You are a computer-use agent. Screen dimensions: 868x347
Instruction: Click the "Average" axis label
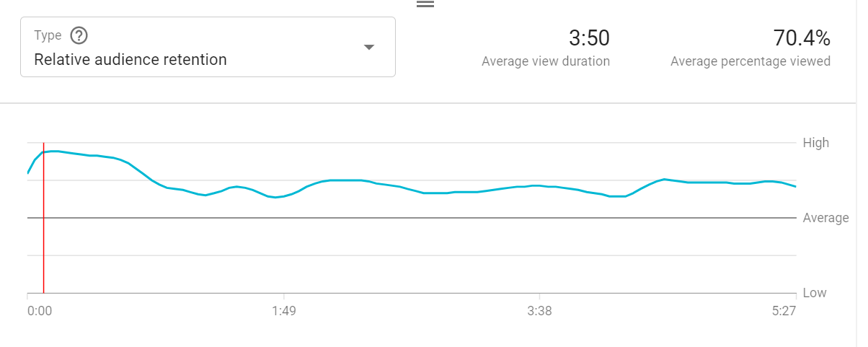(825, 218)
